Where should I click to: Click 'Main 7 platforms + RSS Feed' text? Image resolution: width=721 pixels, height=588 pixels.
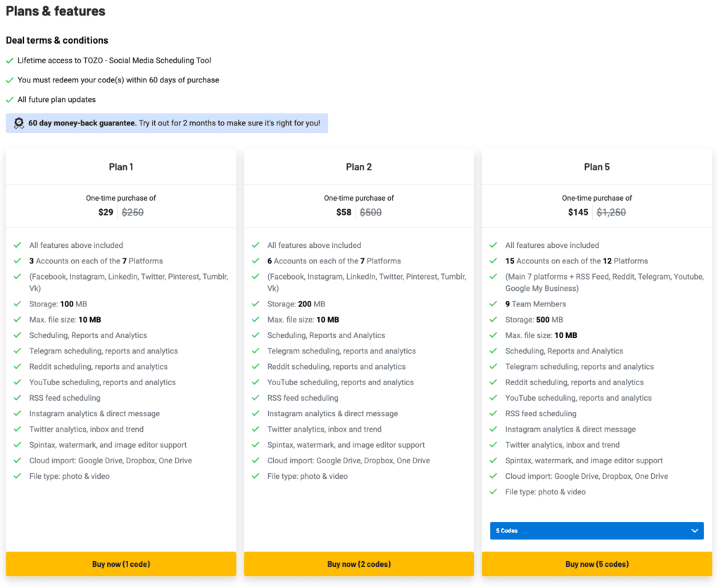click(x=605, y=282)
